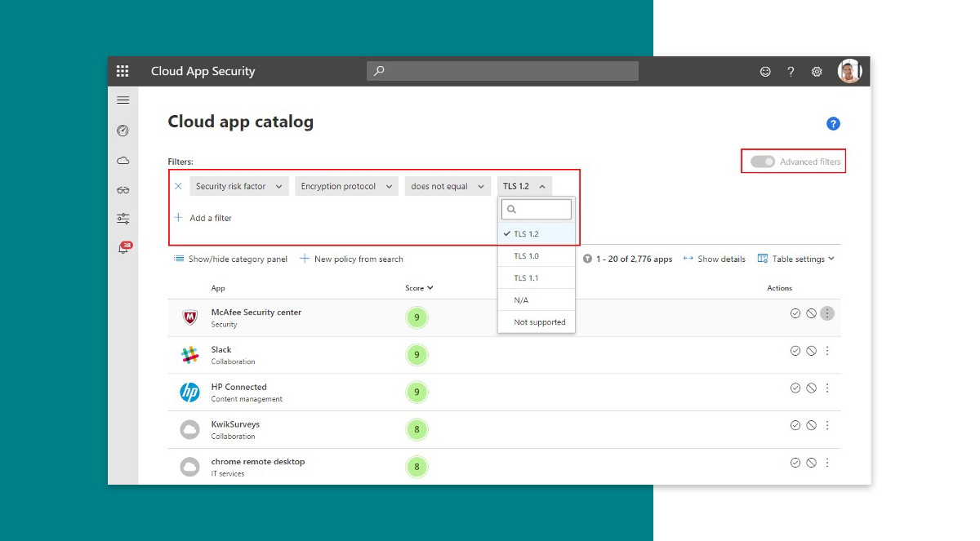The width and height of the screenshot is (980, 541).
Task: Unsanction Slack with the block icon
Action: [x=811, y=351]
